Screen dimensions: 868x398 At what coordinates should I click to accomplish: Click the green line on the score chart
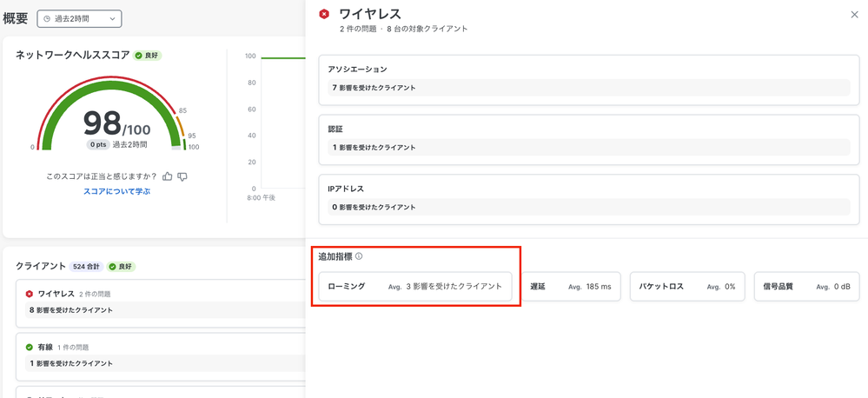tap(283, 57)
